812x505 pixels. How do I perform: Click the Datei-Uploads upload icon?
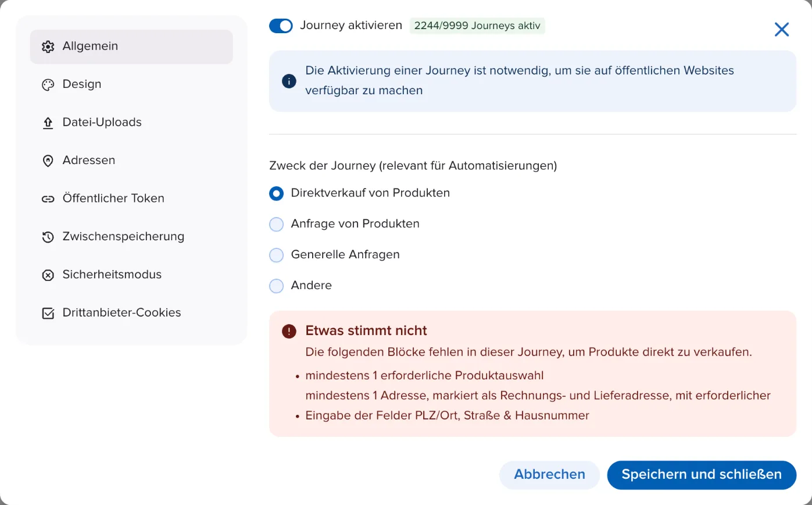click(48, 123)
